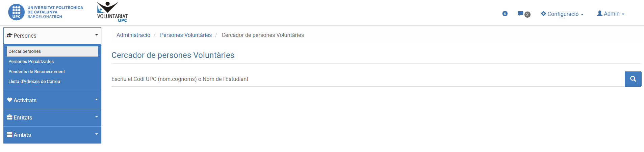
Task: Collapse the Persones sidebar section
Action: click(97, 35)
